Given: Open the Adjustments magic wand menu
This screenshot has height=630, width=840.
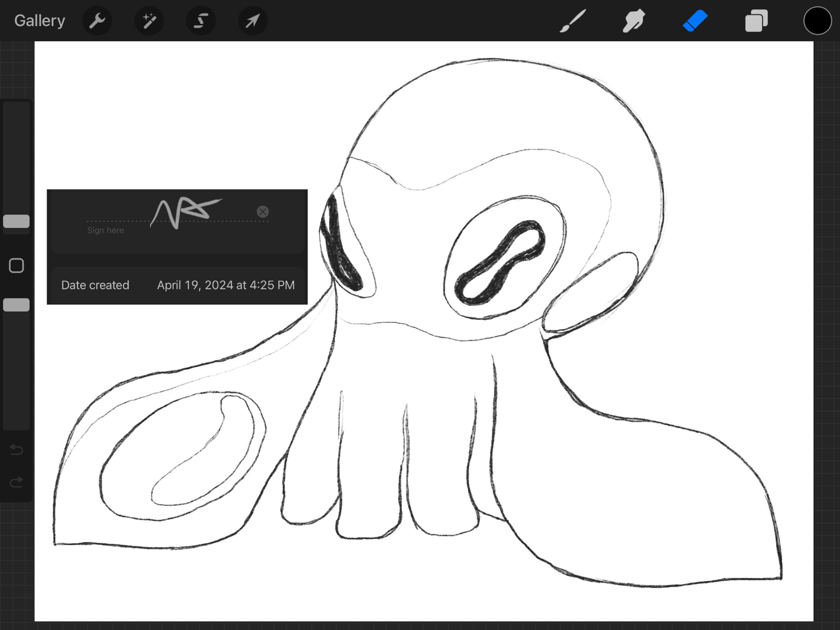Looking at the screenshot, I should coord(149,21).
